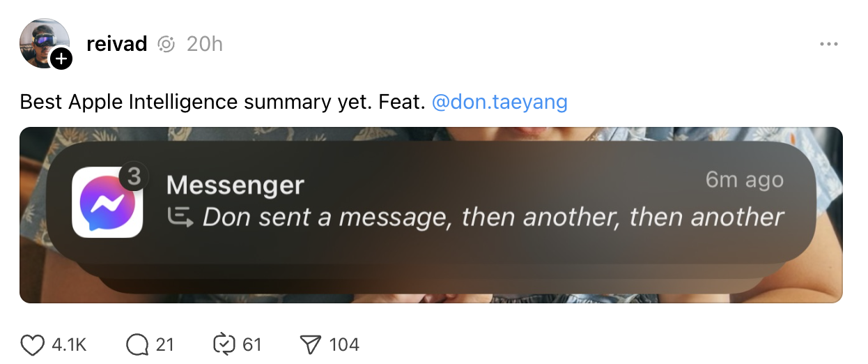868x364 pixels.
Task: Click the 4.1K likes count
Action: 69,344
